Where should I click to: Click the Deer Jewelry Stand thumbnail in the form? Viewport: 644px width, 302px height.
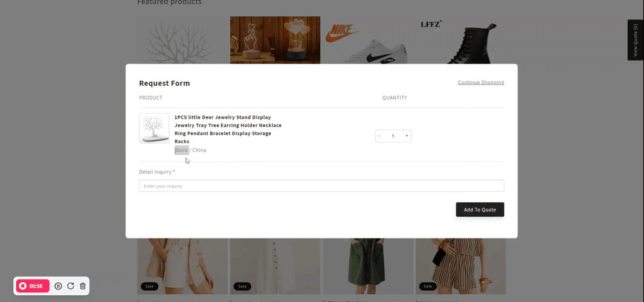coord(154,128)
